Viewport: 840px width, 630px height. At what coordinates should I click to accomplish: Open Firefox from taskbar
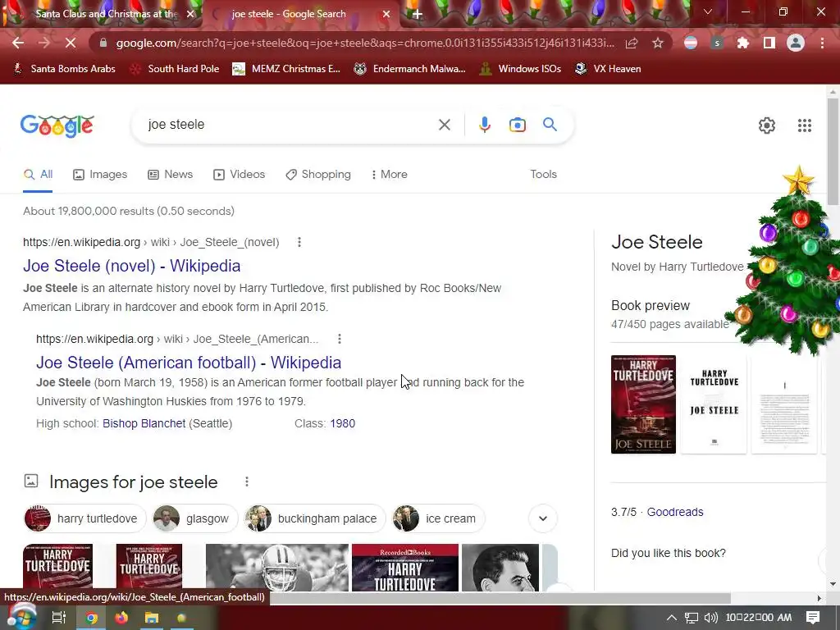(x=121, y=618)
